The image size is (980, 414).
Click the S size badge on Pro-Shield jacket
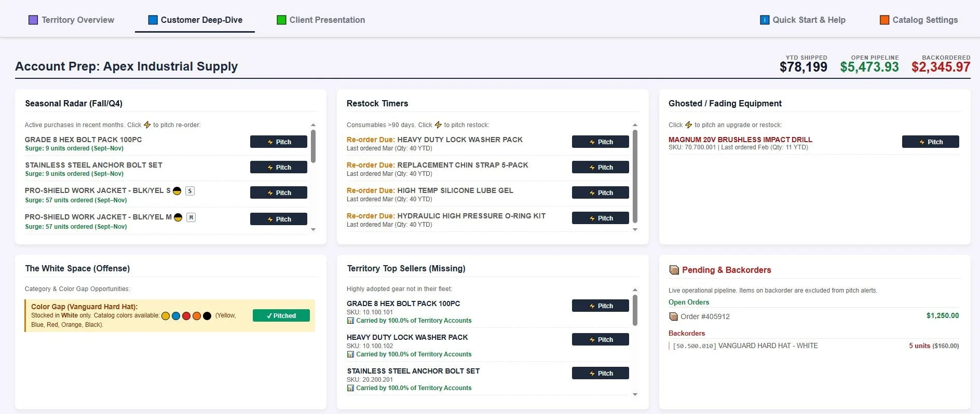[190, 191]
